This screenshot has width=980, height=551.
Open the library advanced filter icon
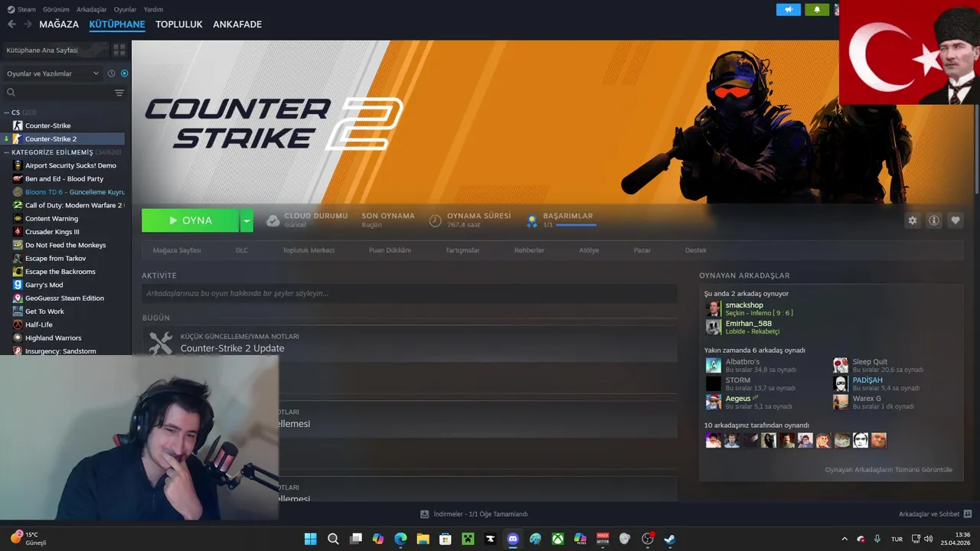119,93
